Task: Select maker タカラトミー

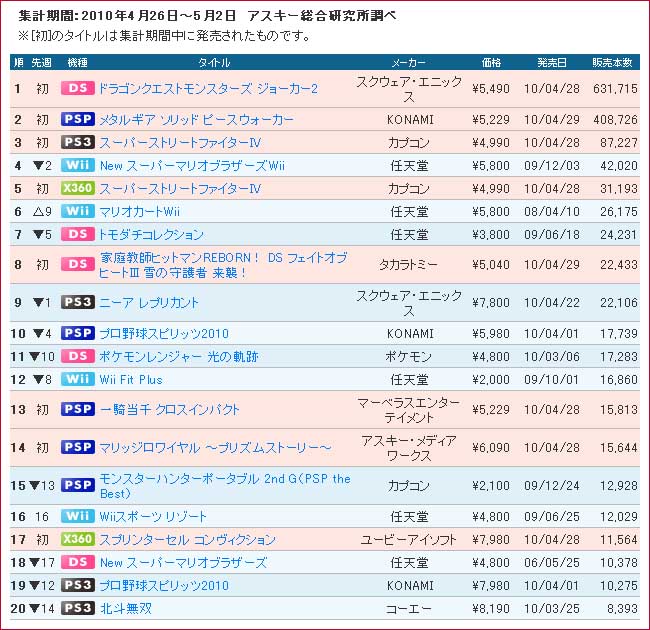Action: click(x=408, y=265)
